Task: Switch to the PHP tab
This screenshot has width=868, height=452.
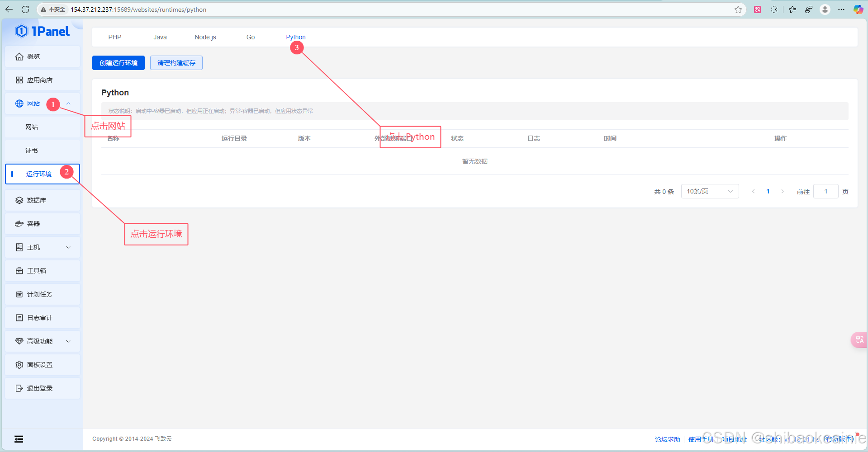Action: tap(115, 37)
